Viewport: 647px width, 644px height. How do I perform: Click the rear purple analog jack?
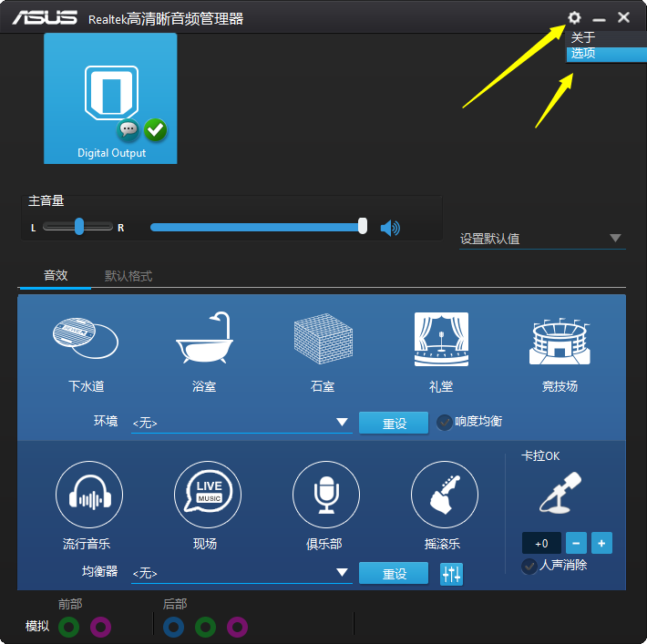(237, 627)
